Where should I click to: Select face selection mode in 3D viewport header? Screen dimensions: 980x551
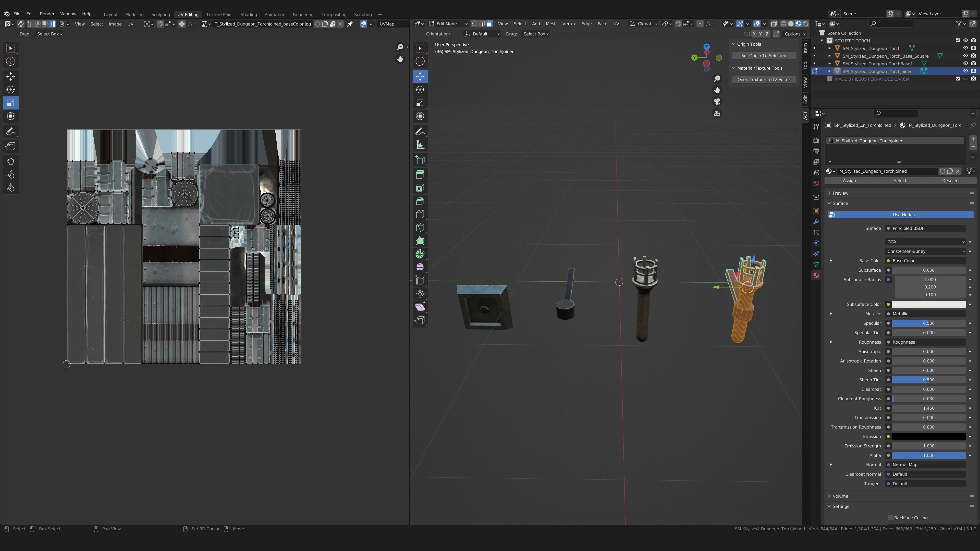point(489,24)
